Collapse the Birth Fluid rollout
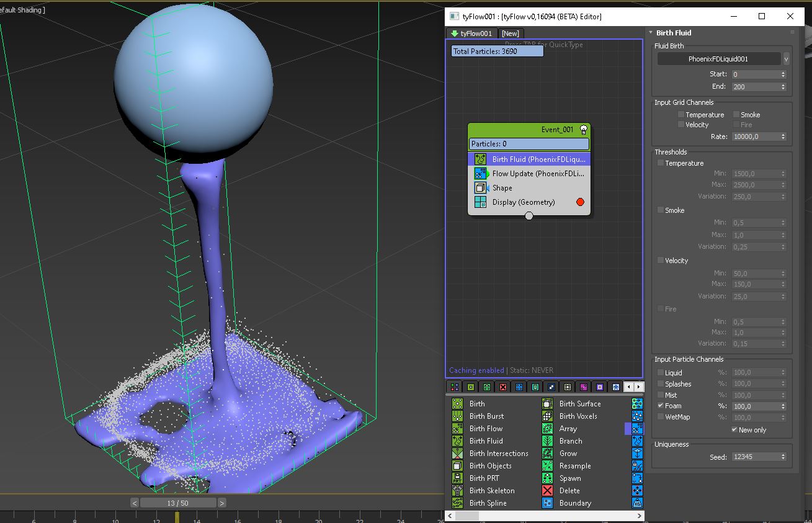The width and height of the screenshot is (812, 523). click(651, 33)
